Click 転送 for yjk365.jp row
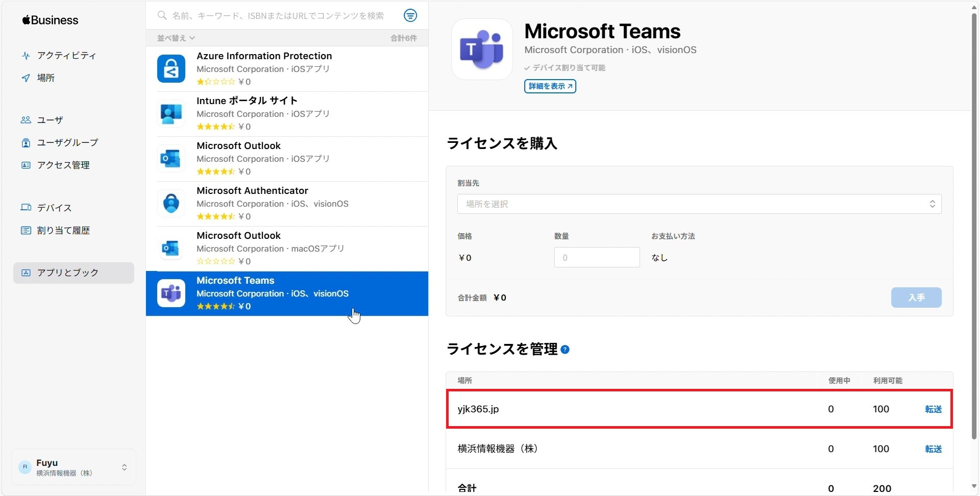The height and width of the screenshot is (496, 980). pyautogui.click(x=933, y=409)
